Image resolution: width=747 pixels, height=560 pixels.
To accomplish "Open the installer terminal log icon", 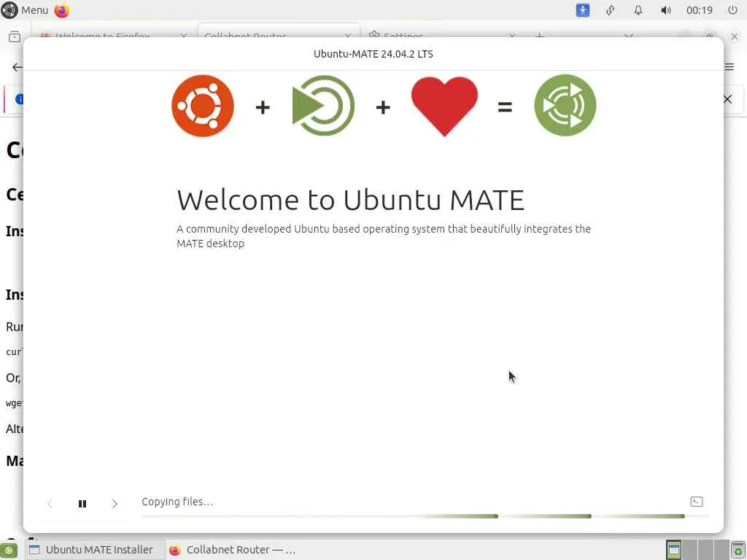I will point(696,502).
